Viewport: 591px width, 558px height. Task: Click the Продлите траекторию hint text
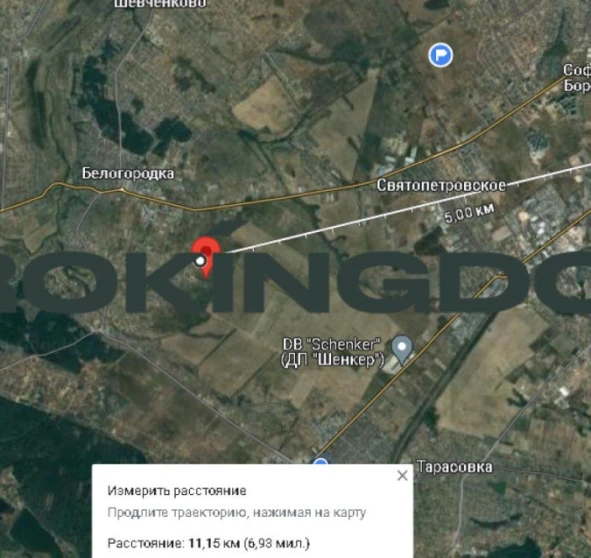pos(237,513)
